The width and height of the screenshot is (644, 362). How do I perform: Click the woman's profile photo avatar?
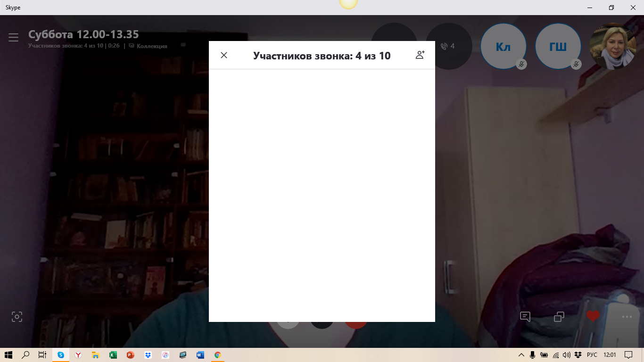[x=612, y=47]
